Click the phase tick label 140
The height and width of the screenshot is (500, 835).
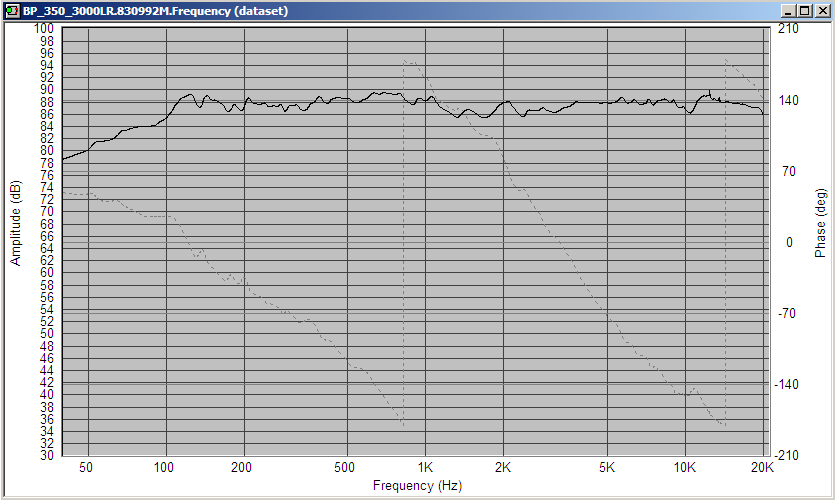[788, 100]
